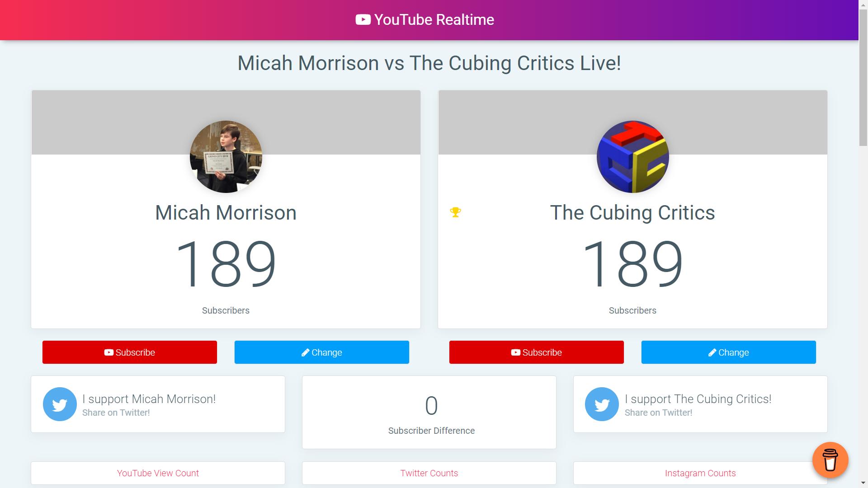Open the Twitter Counts tab

pyautogui.click(x=429, y=473)
